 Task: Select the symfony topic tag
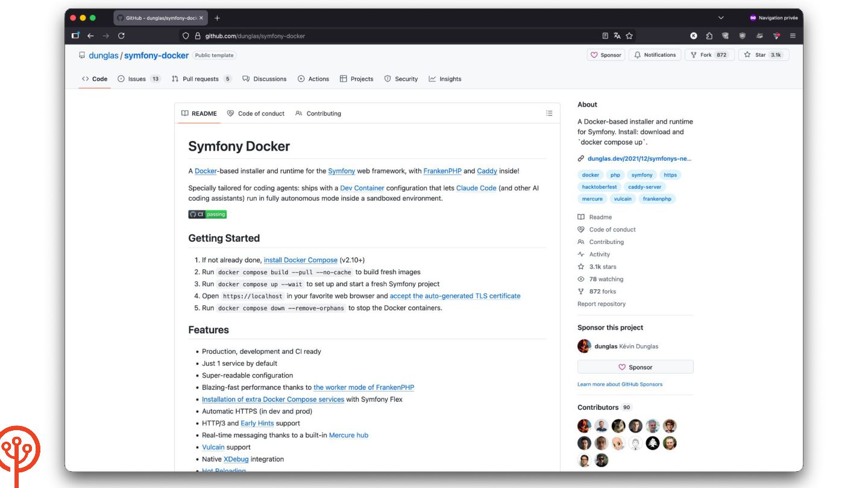tap(642, 175)
